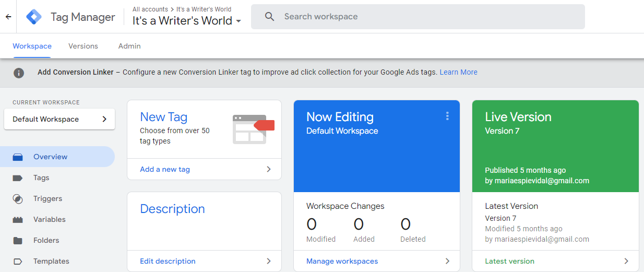Click chevron next to Add a new tag

[269, 169]
